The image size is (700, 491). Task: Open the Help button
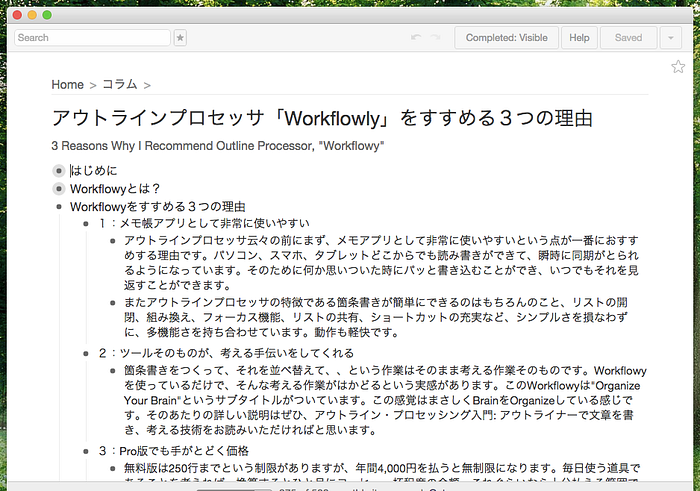579,37
